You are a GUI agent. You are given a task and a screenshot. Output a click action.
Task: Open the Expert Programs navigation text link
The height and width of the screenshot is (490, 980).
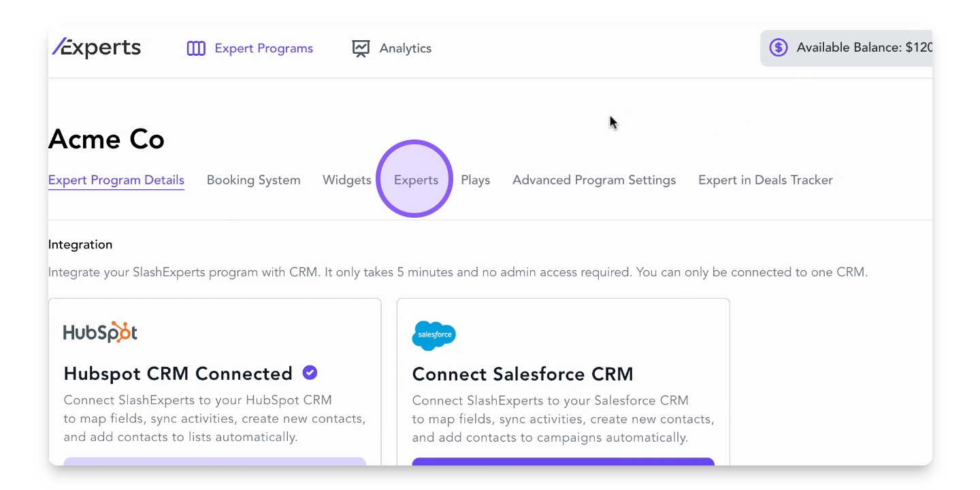click(x=263, y=48)
